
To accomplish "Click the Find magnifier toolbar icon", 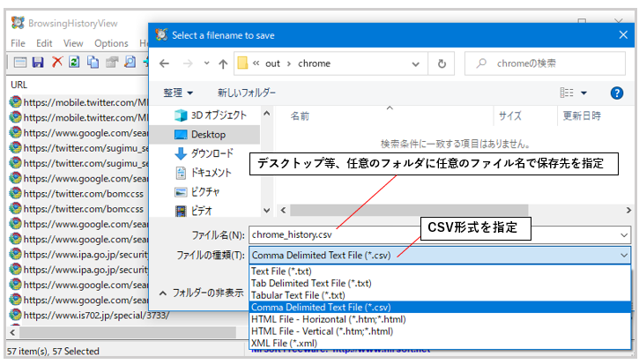I will [130, 62].
